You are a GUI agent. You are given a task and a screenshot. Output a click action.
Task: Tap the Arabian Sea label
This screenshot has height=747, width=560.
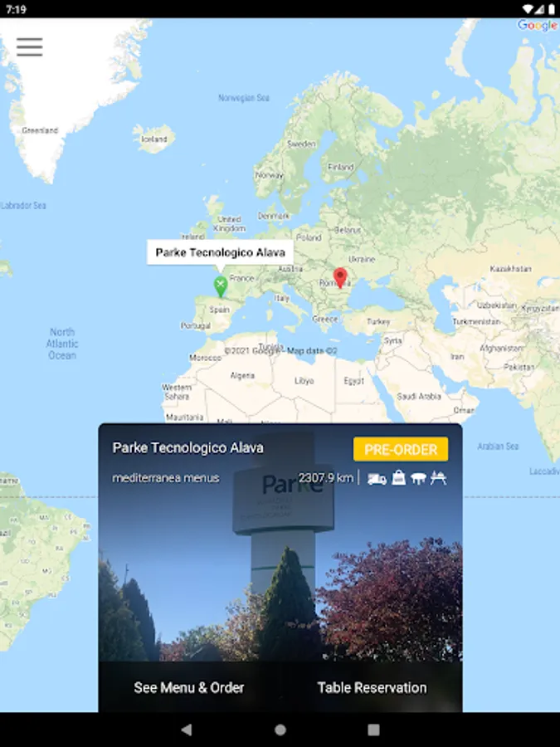(x=498, y=447)
